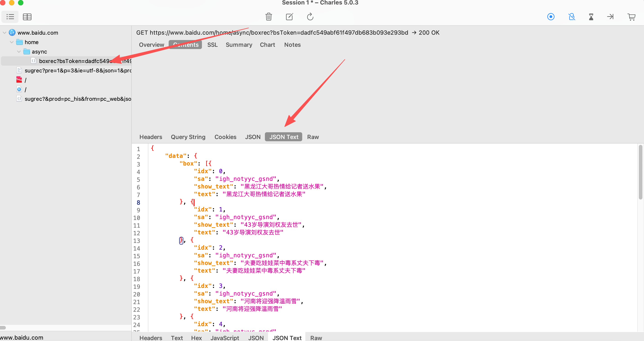Switch to the Query String request tab

(188, 137)
